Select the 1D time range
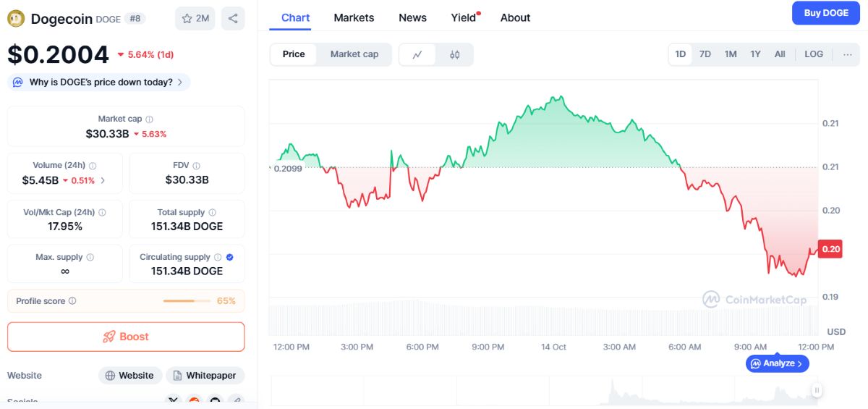The height and width of the screenshot is (409, 868). [x=681, y=54]
